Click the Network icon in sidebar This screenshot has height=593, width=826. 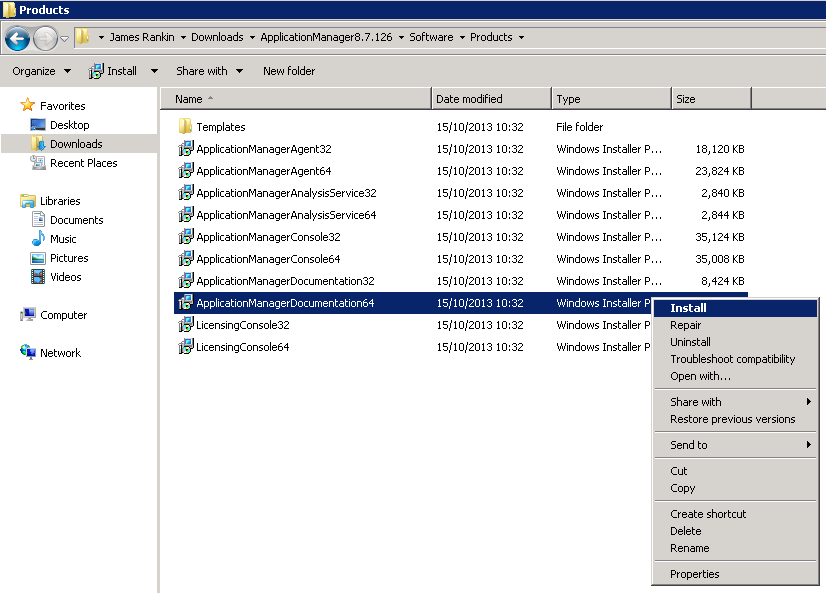[x=27, y=352]
